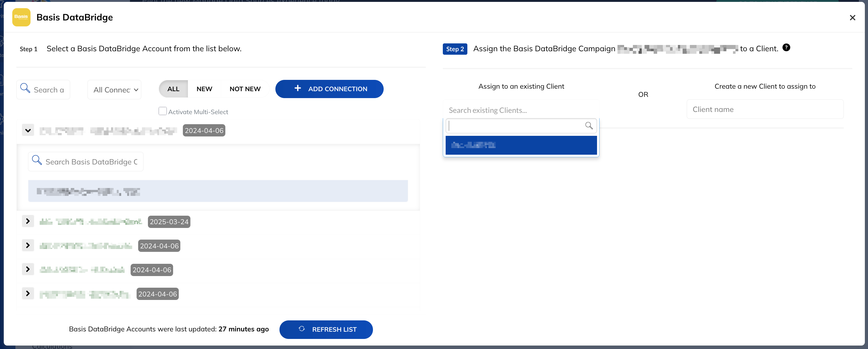The width and height of the screenshot is (868, 349).
Task: Click the Client name input field
Action: pos(765,109)
